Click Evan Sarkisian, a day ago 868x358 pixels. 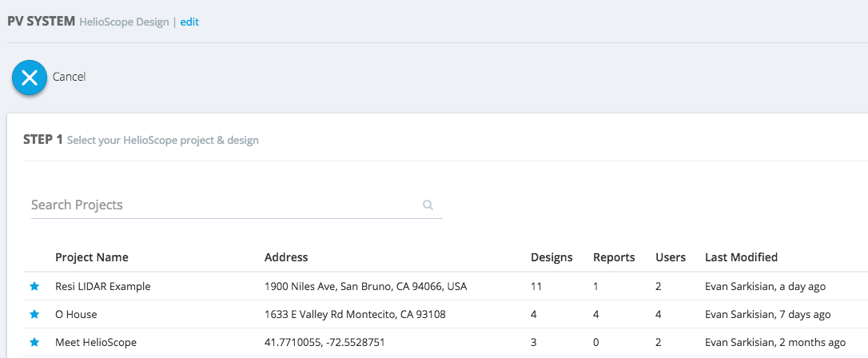765,287
